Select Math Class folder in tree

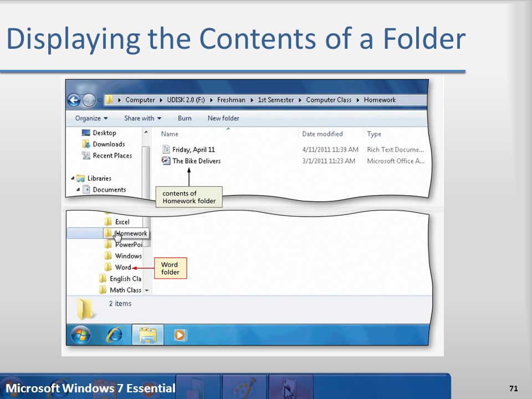click(x=125, y=290)
